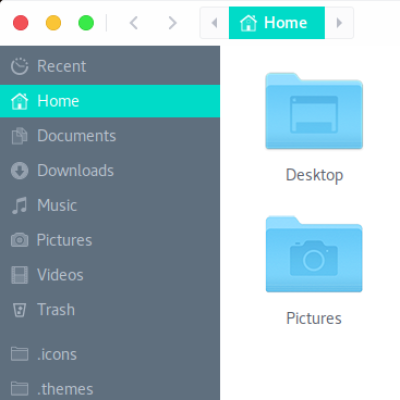
Task: Click the Desktop folder name label
Action: 314,175
